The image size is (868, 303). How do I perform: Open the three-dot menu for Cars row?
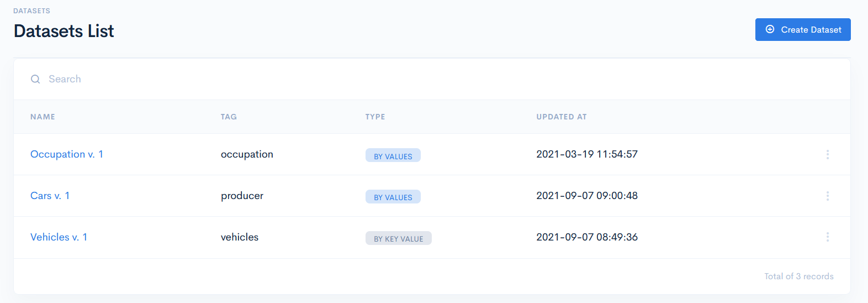[x=827, y=196]
